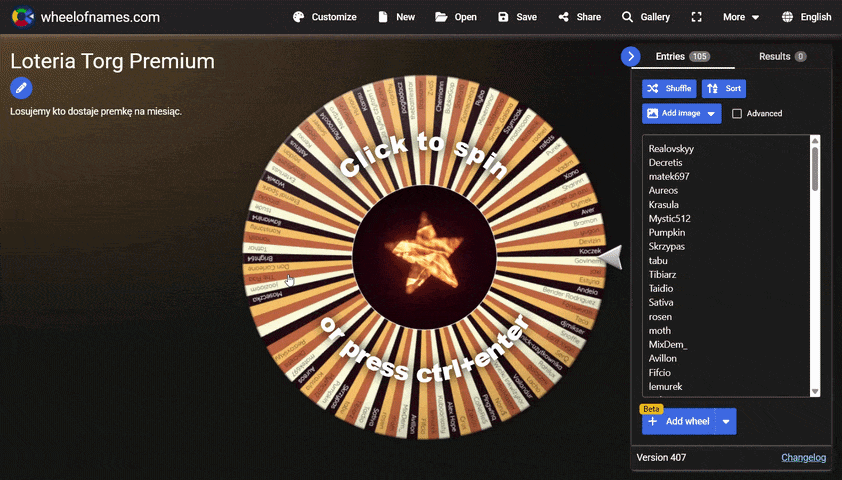The width and height of the screenshot is (842, 480).
Task: Click the New file icon
Action: (383, 17)
